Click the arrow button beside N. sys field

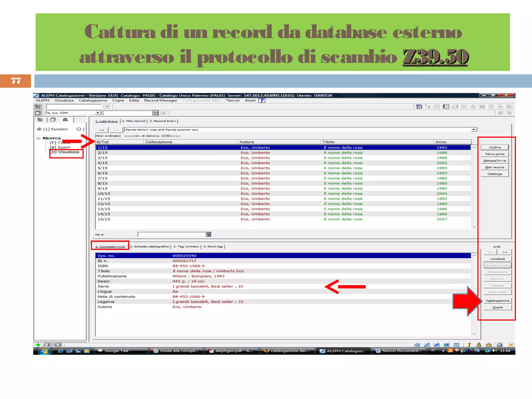[x=163, y=113]
